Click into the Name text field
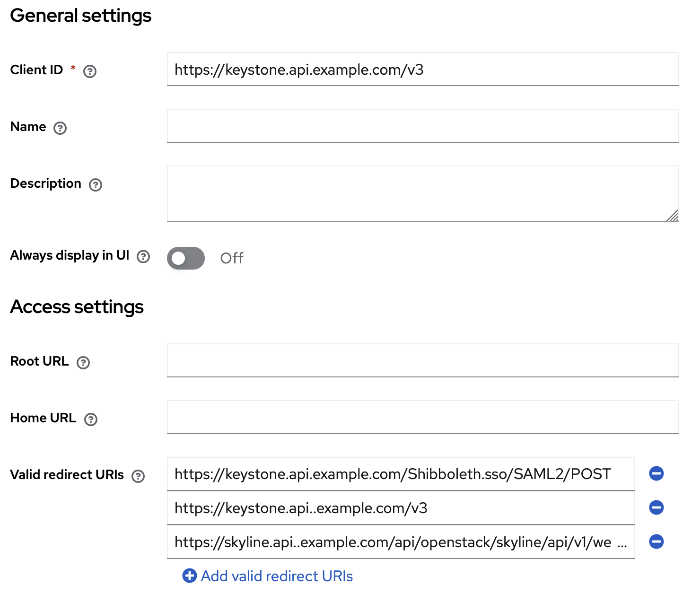The width and height of the screenshot is (700, 594). (422, 126)
